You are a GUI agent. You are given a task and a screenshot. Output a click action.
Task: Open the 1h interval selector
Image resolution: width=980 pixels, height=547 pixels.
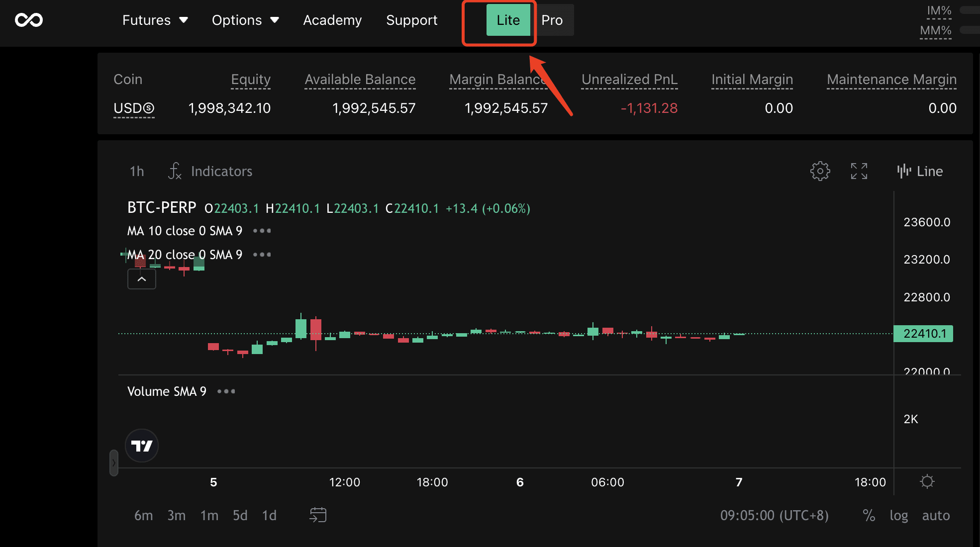click(137, 171)
